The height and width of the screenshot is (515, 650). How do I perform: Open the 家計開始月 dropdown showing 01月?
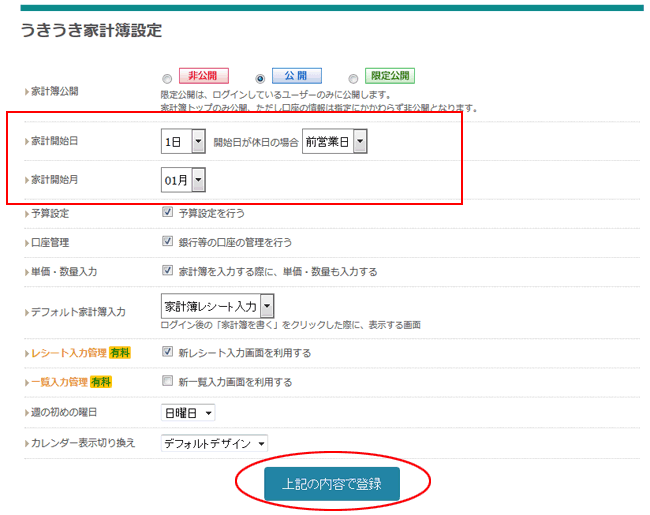point(183,180)
